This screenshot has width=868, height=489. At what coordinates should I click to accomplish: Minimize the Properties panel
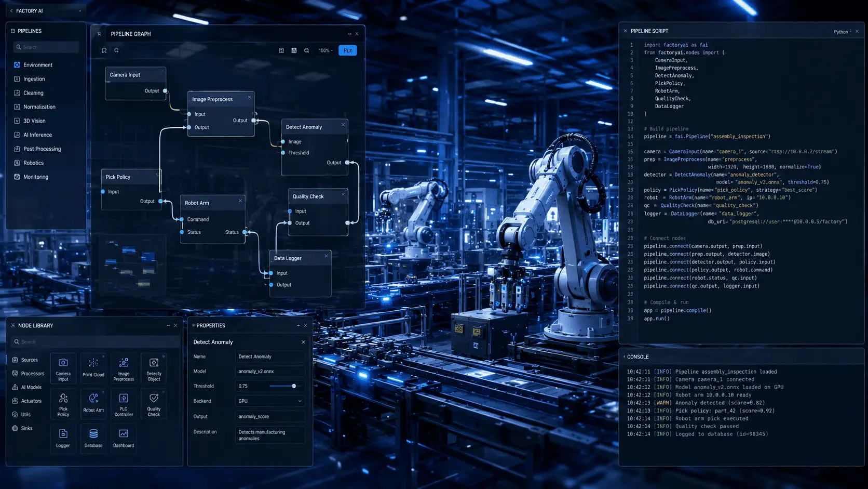pos(298,325)
